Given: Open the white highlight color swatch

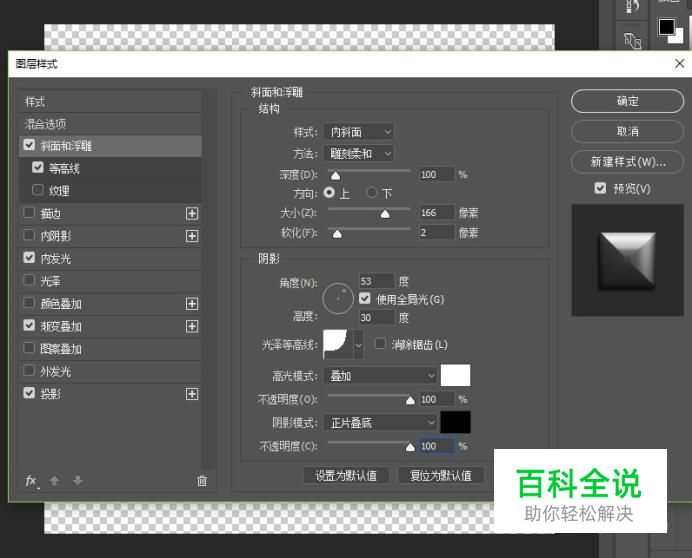Looking at the screenshot, I should (x=455, y=376).
